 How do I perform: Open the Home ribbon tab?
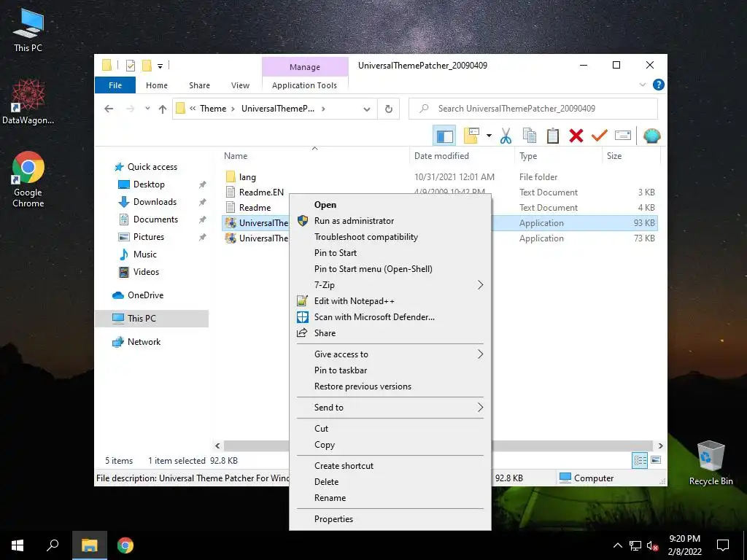pos(157,85)
